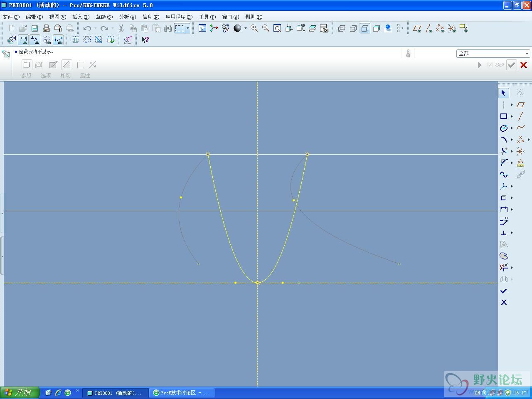532x399 pixels.
Task: Click the refit zoom icon
Action: pos(277,28)
